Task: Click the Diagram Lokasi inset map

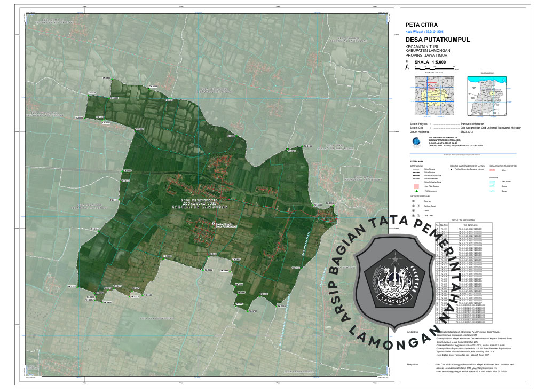Action: (x=486, y=95)
